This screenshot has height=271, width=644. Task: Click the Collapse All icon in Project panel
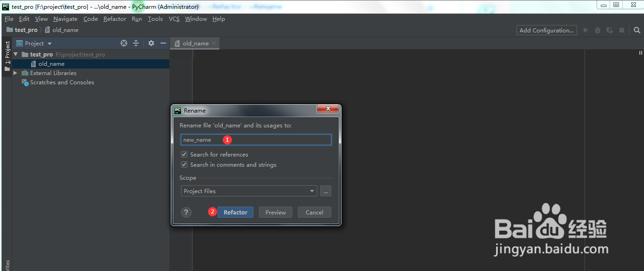tap(136, 43)
